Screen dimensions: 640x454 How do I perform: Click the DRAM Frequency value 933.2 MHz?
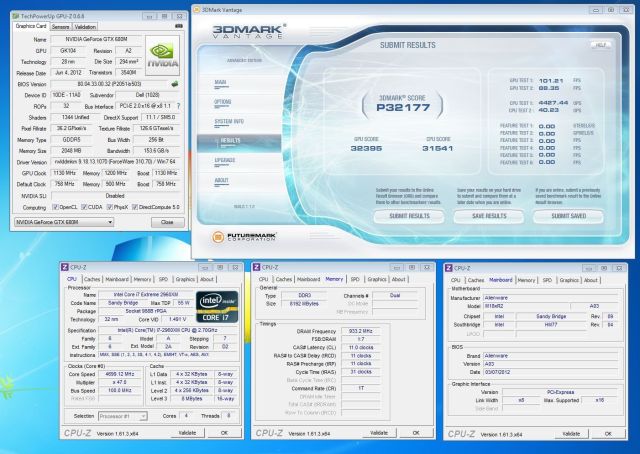pos(360,331)
